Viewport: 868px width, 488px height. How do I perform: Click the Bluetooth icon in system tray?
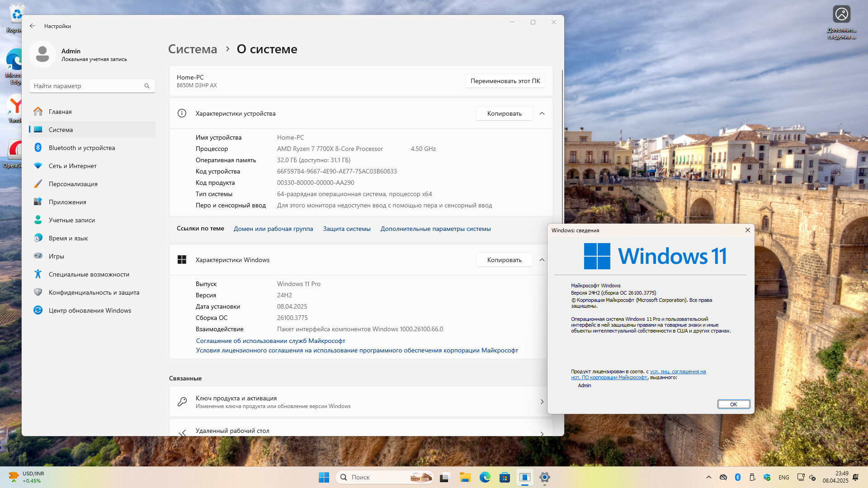coord(737,477)
